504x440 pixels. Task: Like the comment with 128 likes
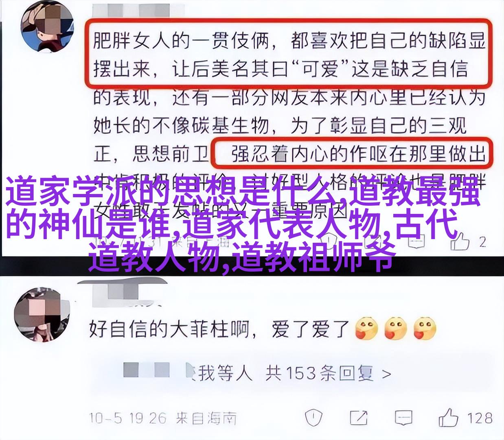tap(449, 418)
